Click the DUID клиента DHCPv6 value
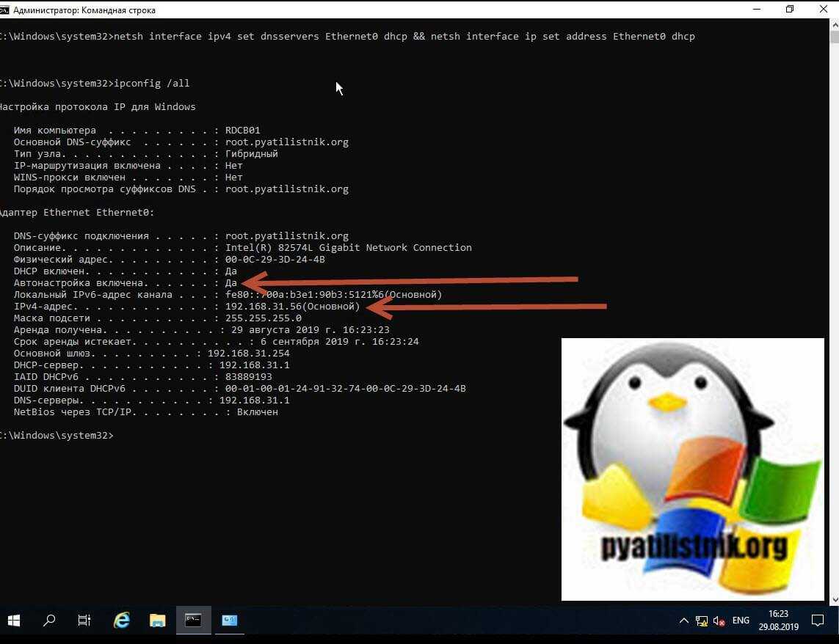This screenshot has height=644, width=839. point(345,389)
